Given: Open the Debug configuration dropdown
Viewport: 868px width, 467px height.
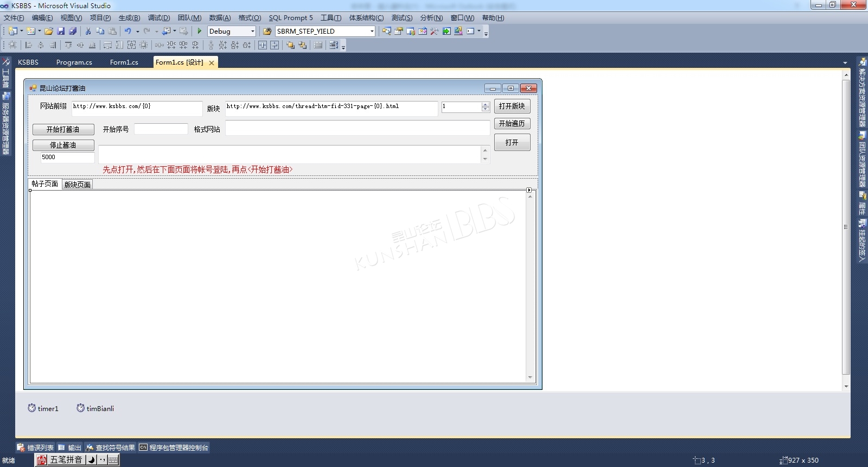Looking at the screenshot, I should click(x=252, y=31).
